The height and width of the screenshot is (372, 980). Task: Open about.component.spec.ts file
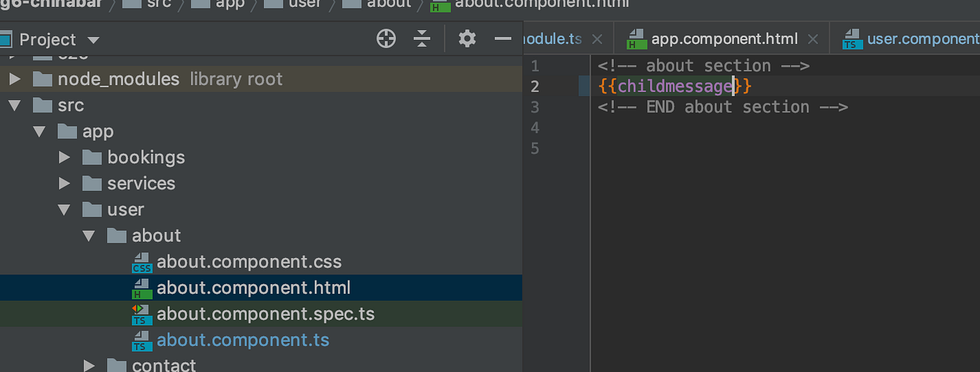pyautogui.click(x=265, y=315)
